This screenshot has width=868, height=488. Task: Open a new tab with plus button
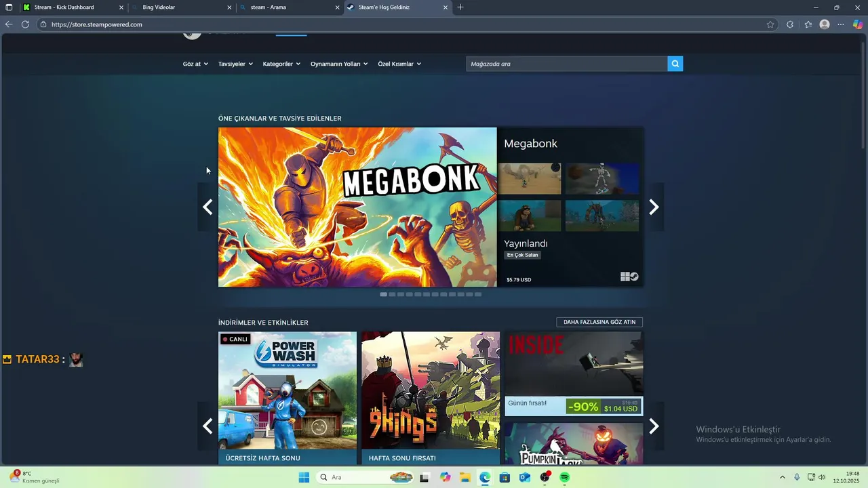460,7
